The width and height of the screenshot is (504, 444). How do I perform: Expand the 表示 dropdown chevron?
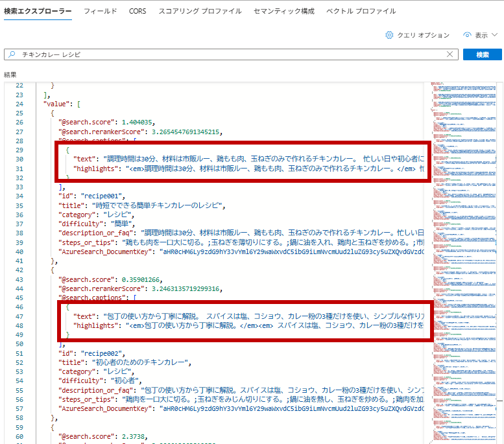[x=495, y=35]
